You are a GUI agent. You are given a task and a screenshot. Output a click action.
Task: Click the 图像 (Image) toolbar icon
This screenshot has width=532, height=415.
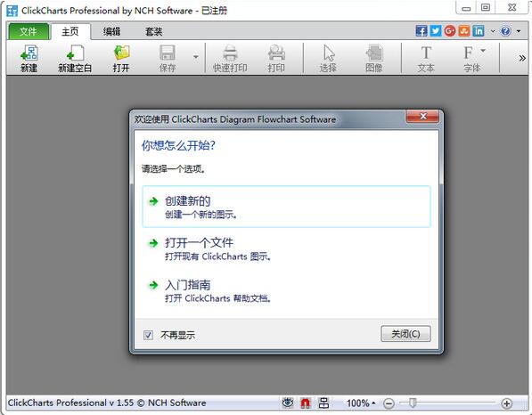(374, 59)
